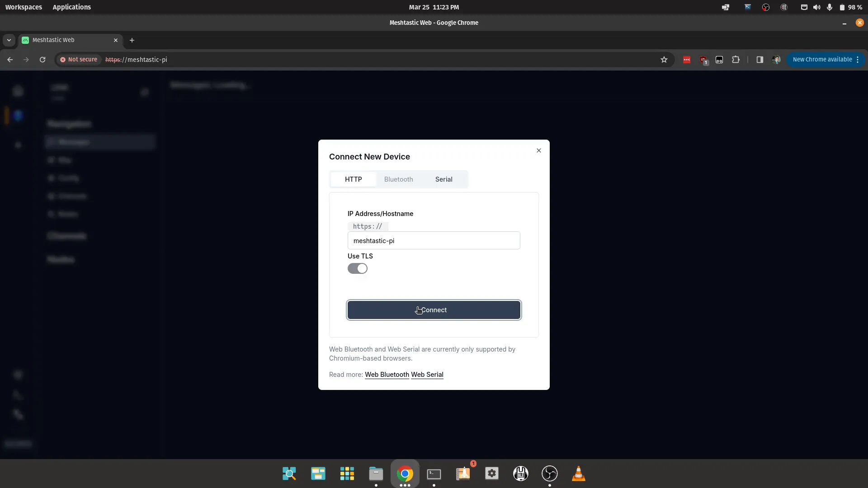Screen dimensions: 868x488
Task: Click the OBS recording tray icon
Action: (x=766, y=7)
